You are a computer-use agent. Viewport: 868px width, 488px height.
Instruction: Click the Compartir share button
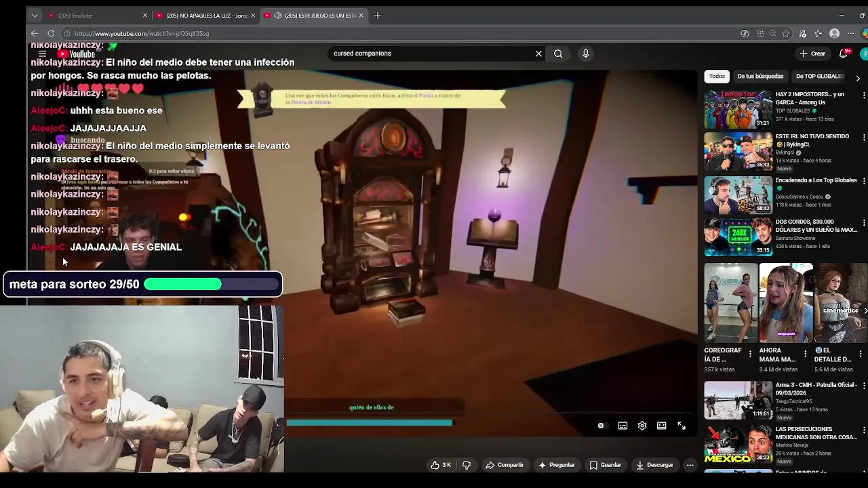tap(505, 465)
